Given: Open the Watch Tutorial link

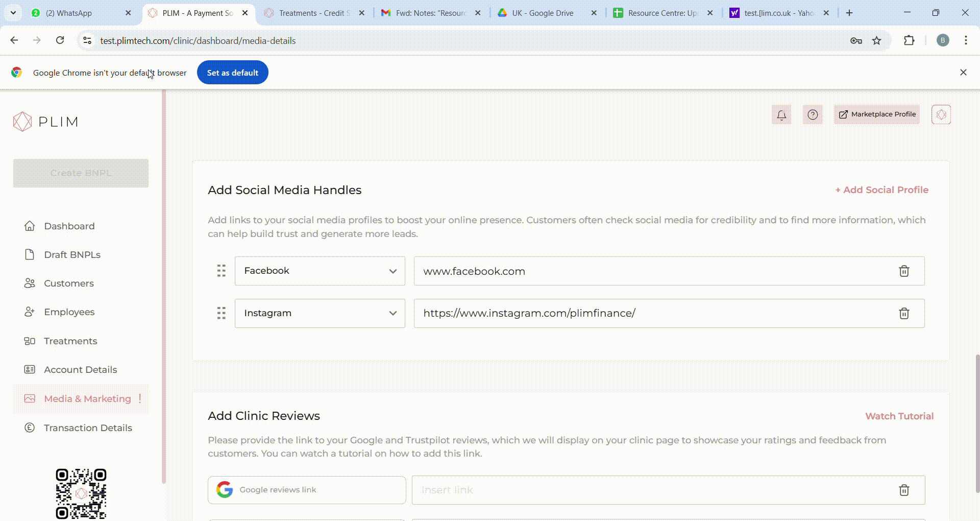Looking at the screenshot, I should click(899, 416).
